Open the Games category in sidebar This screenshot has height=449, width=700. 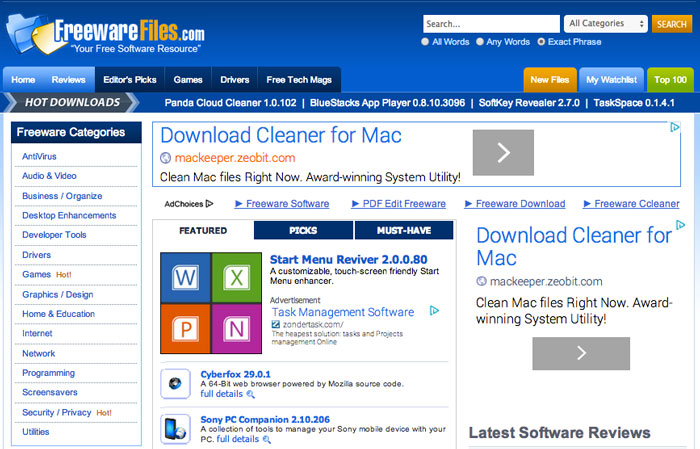(x=37, y=274)
